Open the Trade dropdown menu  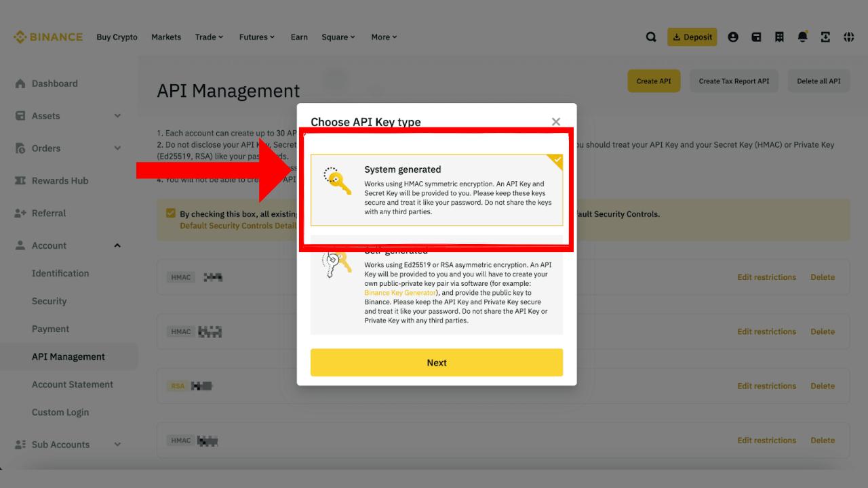(x=209, y=37)
